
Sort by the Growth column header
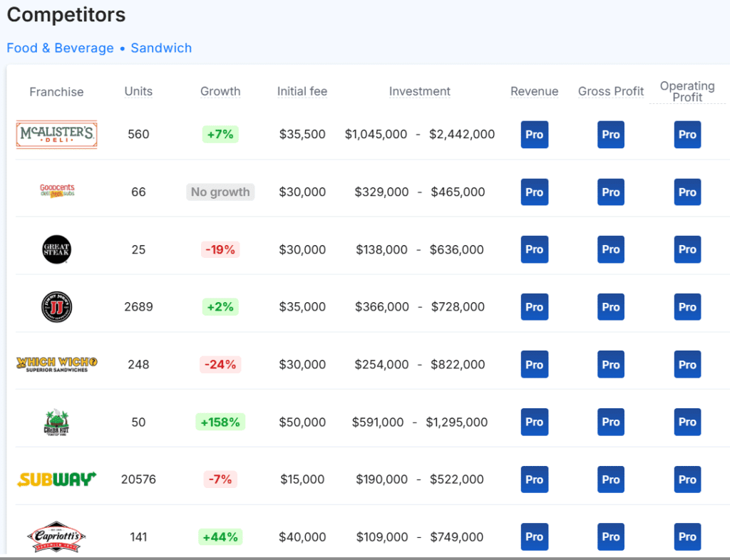pyautogui.click(x=220, y=91)
